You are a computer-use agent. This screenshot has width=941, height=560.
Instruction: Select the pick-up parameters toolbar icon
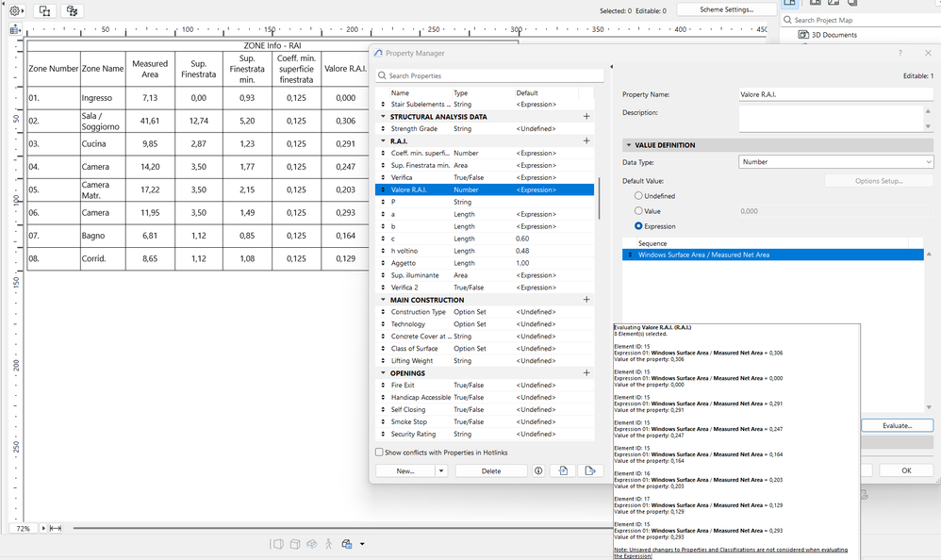44,9
